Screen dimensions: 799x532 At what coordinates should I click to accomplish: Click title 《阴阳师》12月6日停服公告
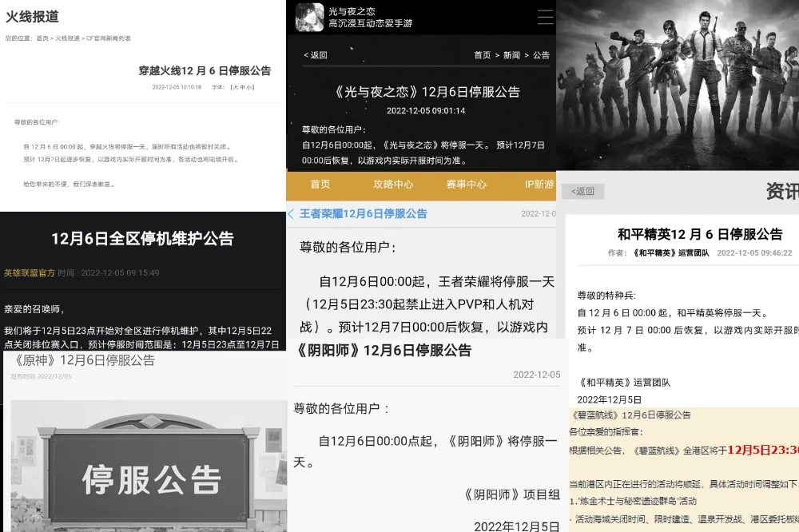pos(382,351)
